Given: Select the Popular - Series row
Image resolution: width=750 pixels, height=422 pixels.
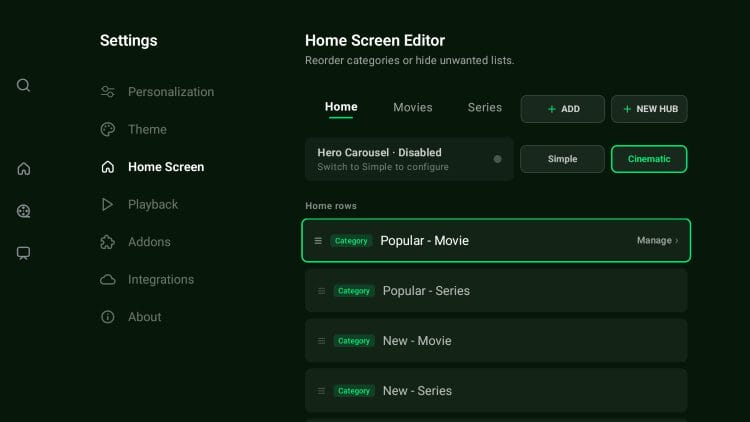Looking at the screenshot, I should click(x=496, y=291).
